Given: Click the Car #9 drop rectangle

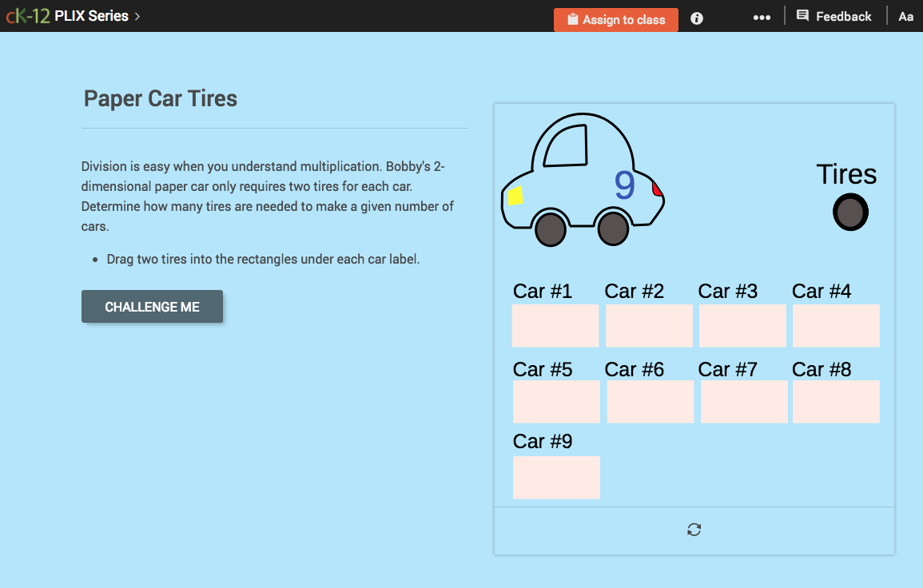Looking at the screenshot, I should pyautogui.click(x=556, y=477).
